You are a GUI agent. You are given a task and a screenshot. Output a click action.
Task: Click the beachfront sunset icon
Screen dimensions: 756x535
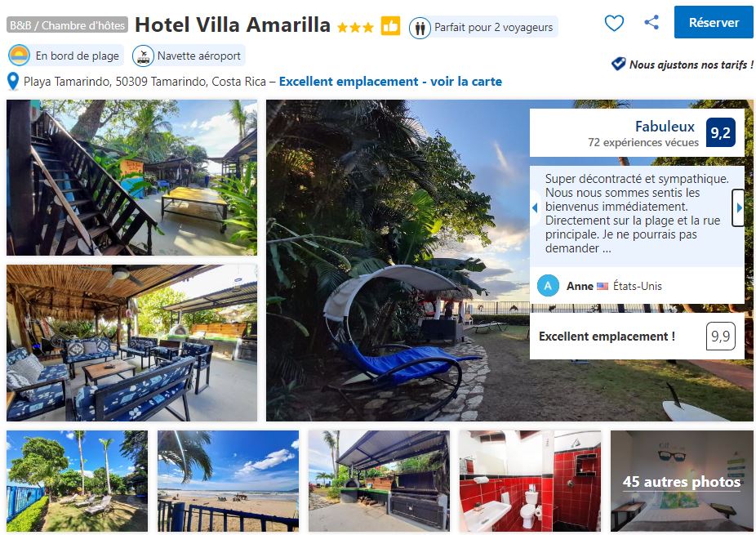tap(19, 56)
